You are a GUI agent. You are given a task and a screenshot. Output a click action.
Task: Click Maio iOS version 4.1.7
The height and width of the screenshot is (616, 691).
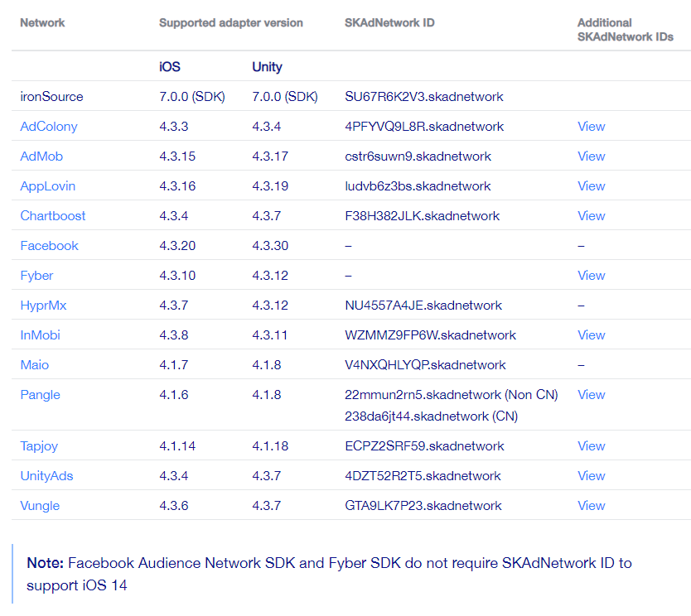[174, 365]
